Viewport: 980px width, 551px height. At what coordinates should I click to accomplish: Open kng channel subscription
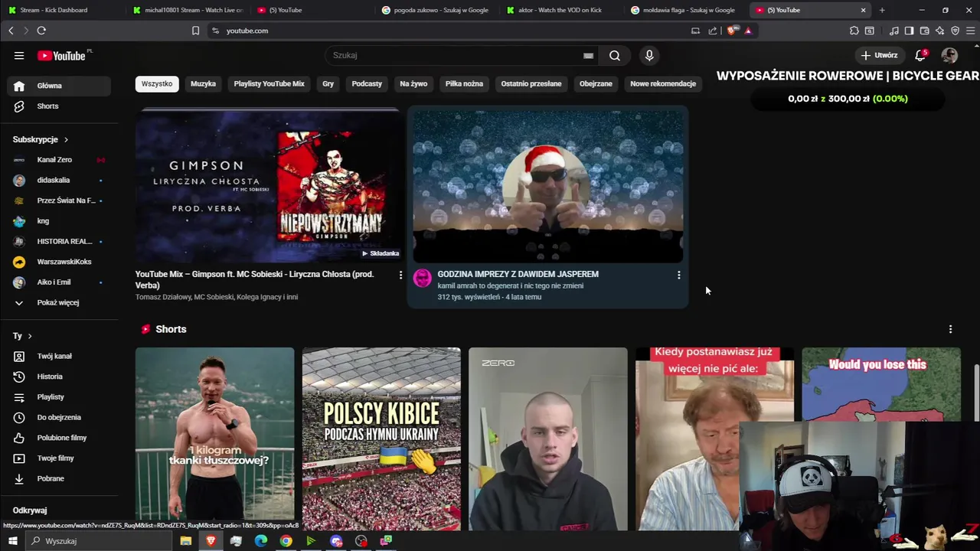coord(58,221)
